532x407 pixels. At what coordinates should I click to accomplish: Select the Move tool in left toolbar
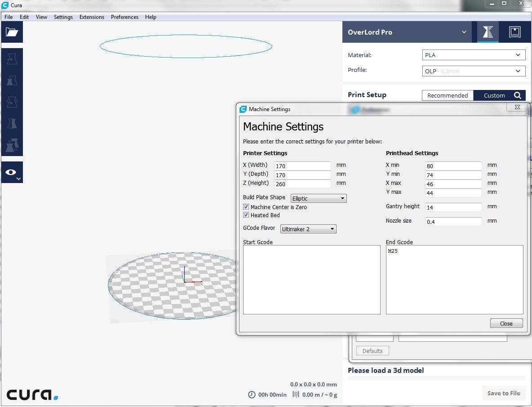tap(12, 59)
